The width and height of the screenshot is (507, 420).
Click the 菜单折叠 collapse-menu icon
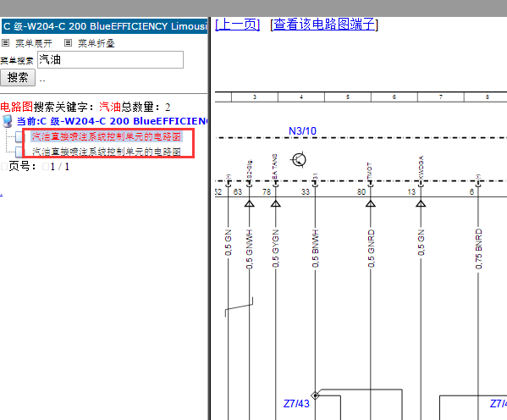(x=68, y=42)
